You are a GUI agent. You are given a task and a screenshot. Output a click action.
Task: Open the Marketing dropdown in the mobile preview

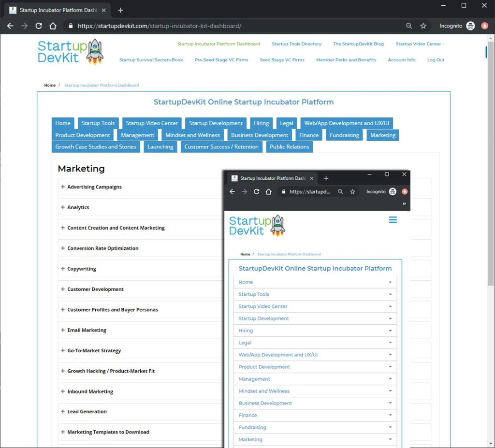315,439
